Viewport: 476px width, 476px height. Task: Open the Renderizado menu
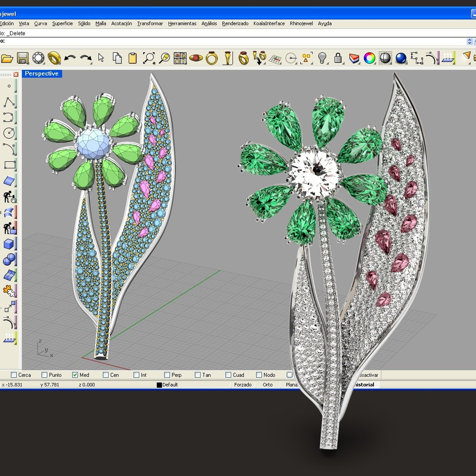(x=235, y=23)
